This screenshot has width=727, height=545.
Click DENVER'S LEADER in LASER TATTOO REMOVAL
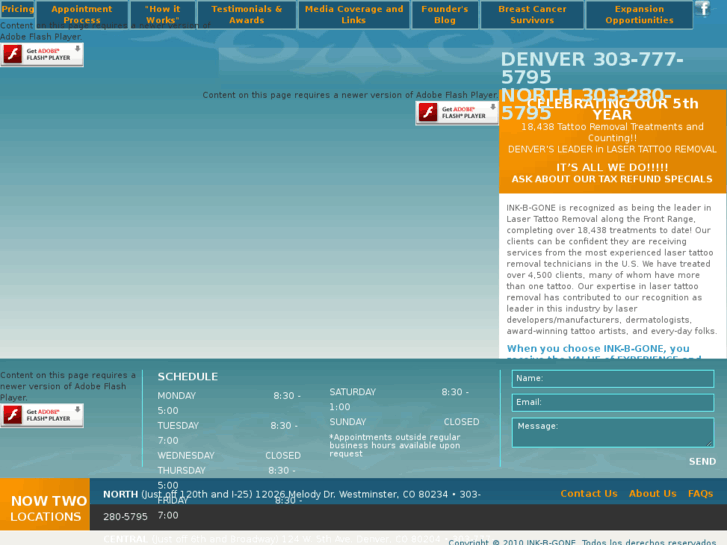(612, 149)
